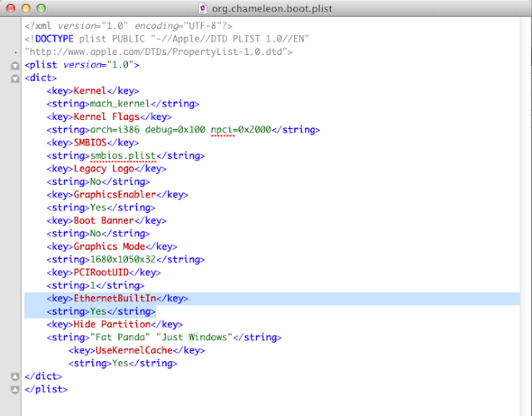
Task: Collapse the plist version fold marker
Action: coord(15,66)
